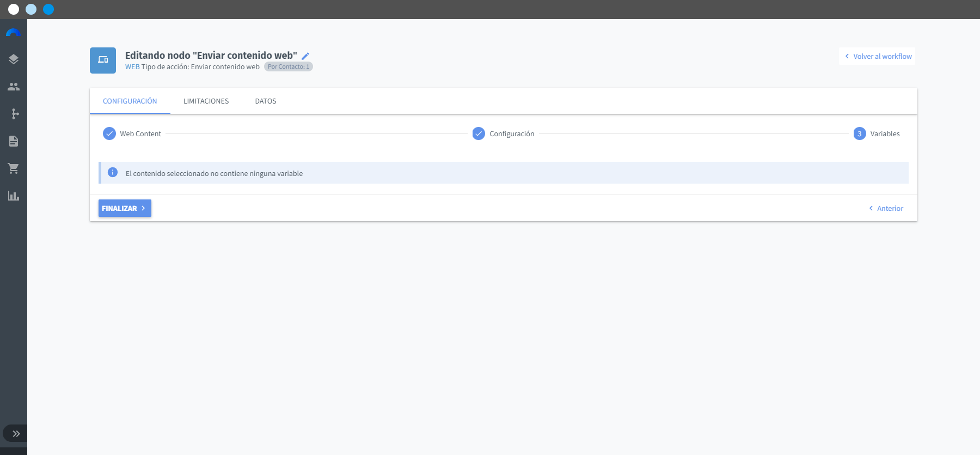
Task: Open the document icon in sidebar
Action: coord(14,141)
